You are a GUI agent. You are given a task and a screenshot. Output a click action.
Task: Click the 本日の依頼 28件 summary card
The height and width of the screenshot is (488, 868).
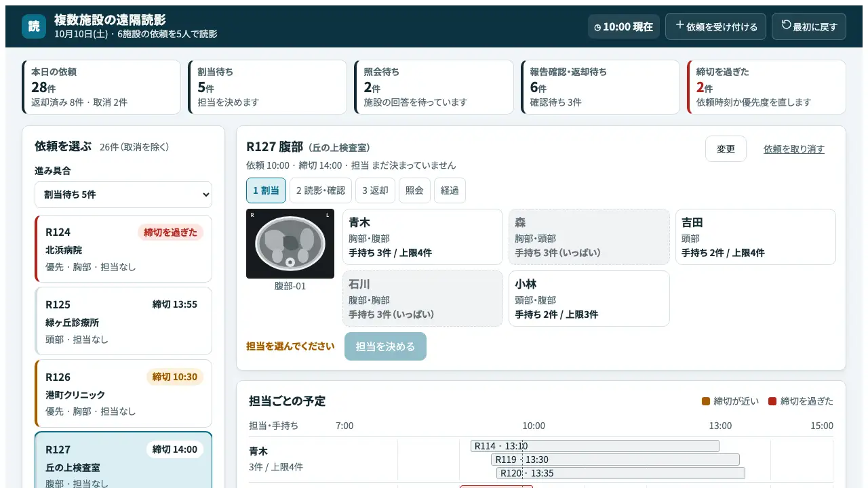pyautogui.click(x=102, y=87)
